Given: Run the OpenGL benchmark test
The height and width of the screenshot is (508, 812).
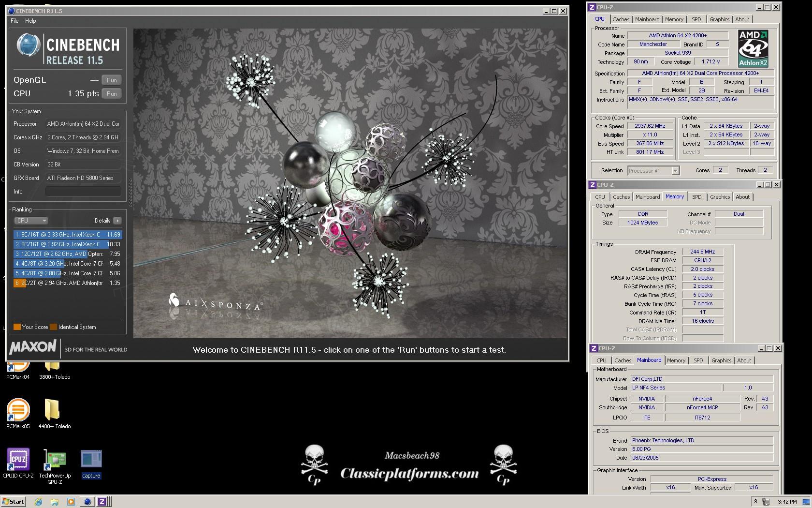Looking at the screenshot, I should click(x=112, y=80).
